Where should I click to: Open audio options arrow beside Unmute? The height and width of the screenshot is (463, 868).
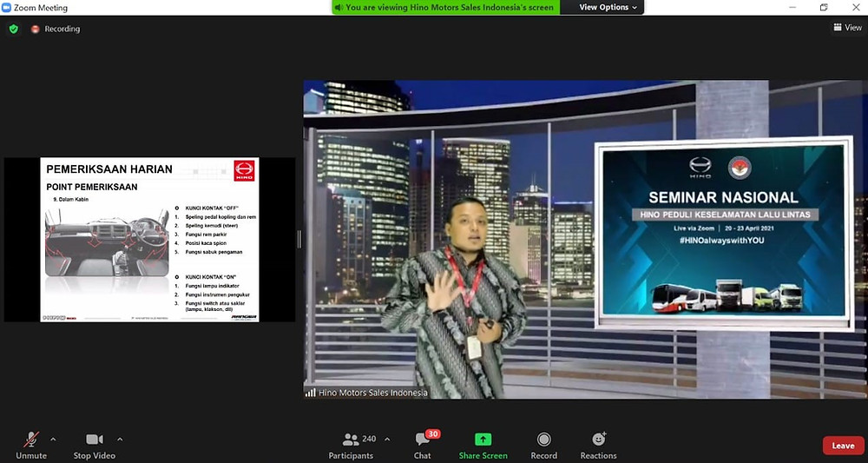click(x=53, y=440)
